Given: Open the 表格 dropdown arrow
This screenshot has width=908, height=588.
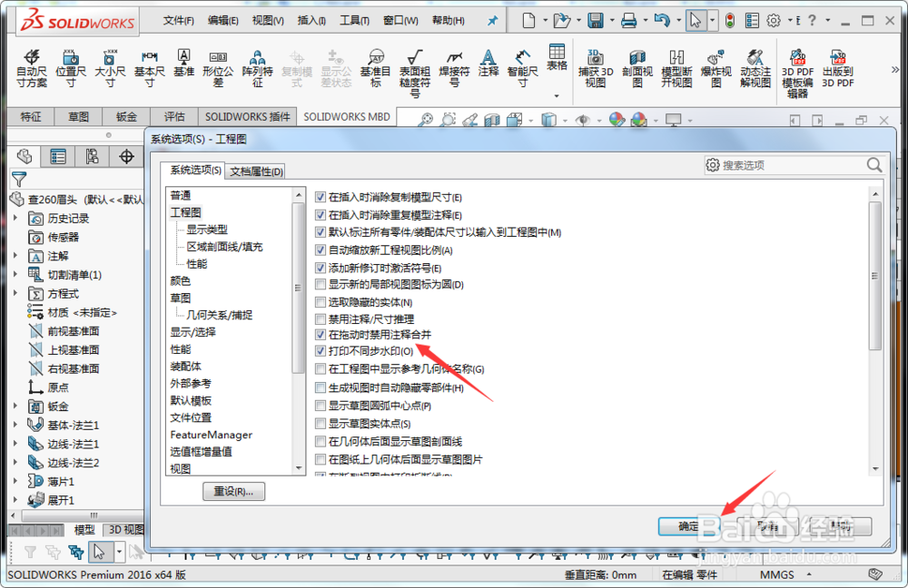Looking at the screenshot, I should coord(557,95).
